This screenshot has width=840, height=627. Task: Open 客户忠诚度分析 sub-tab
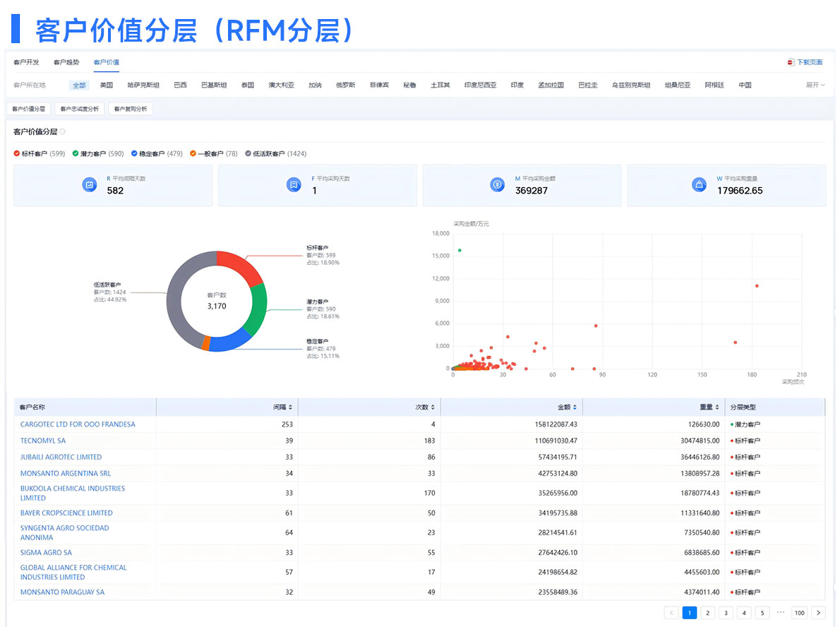tap(79, 109)
